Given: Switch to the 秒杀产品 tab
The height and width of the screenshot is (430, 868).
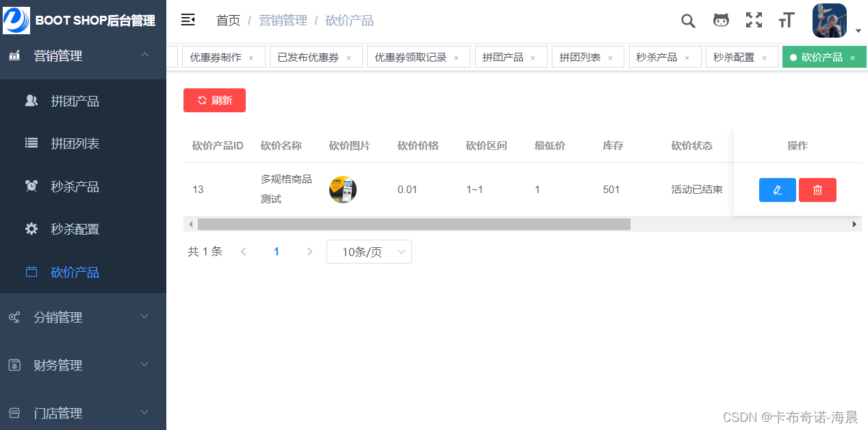Looking at the screenshot, I should (659, 57).
